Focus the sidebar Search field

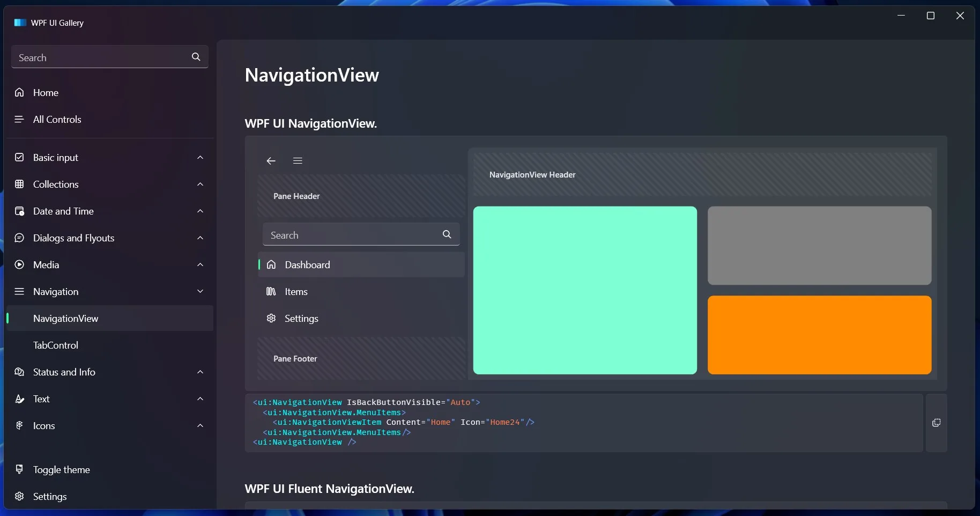tap(110, 57)
